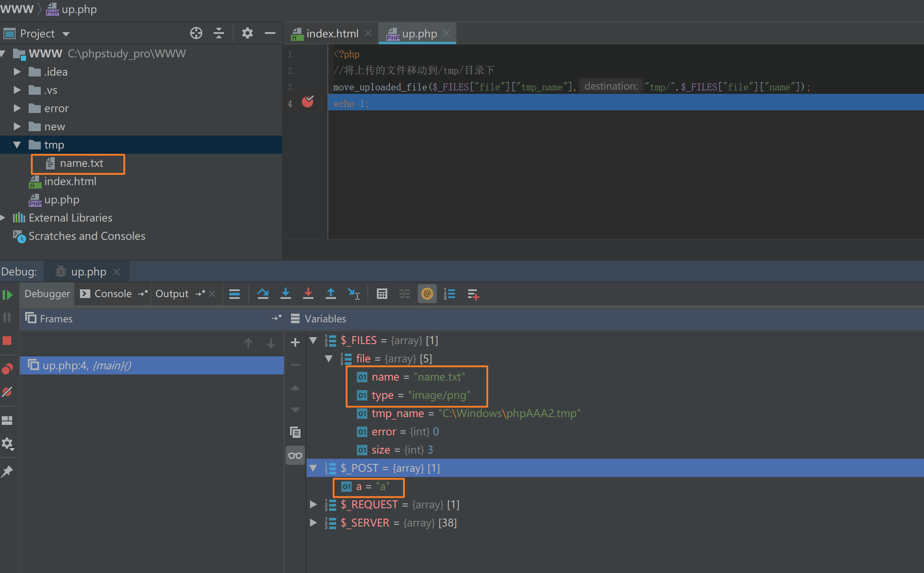Select name.txt in project tree
The image size is (924, 573).
(x=82, y=163)
